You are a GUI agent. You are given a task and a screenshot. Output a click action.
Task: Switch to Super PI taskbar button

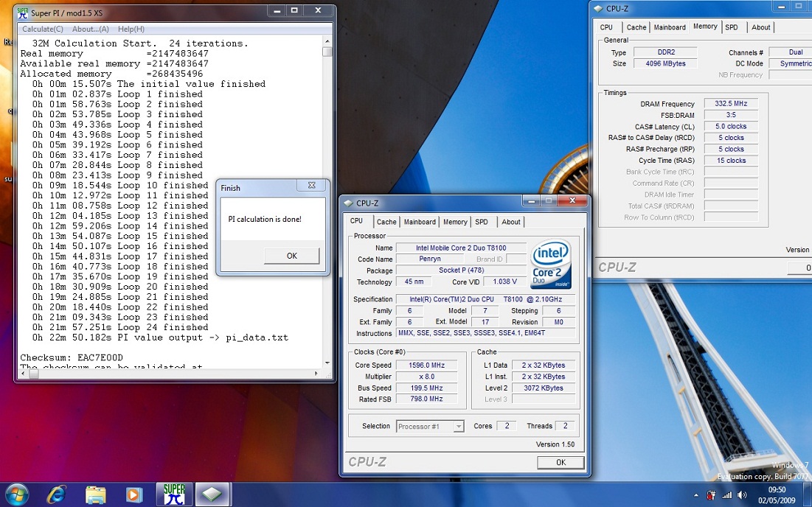pyautogui.click(x=174, y=494)
